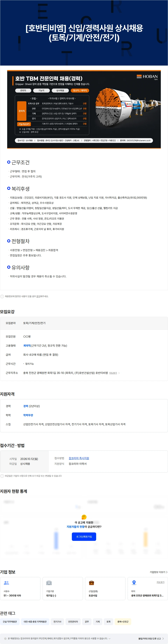Click the warning icon in the footer notice
The width and height of the screenshot is (168, 644).
(x=5, y=639)
